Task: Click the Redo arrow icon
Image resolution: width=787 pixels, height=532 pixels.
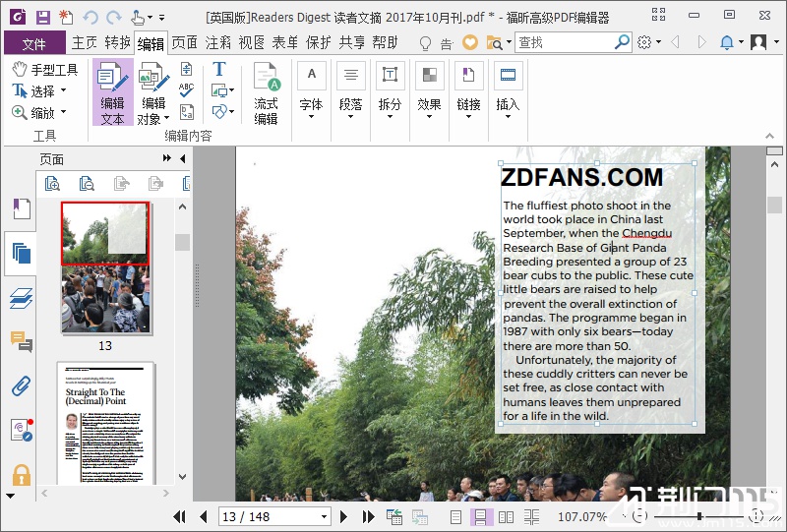Action: point(114,18)
